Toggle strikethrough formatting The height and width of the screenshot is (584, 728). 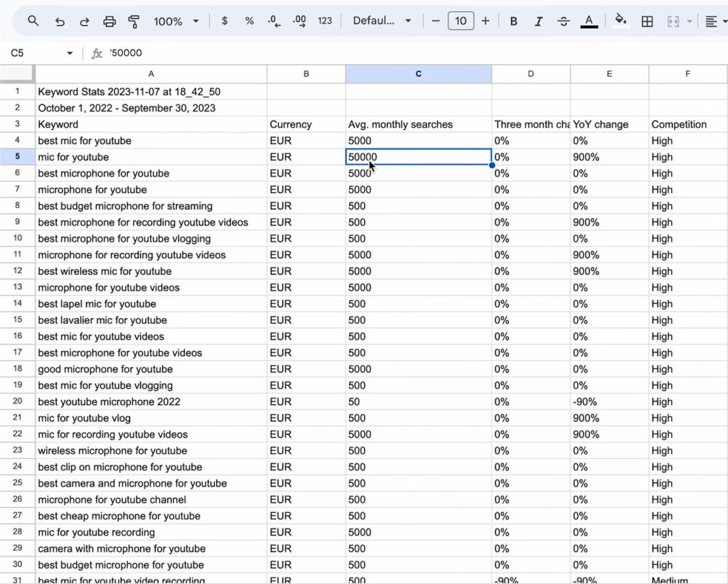564,21
